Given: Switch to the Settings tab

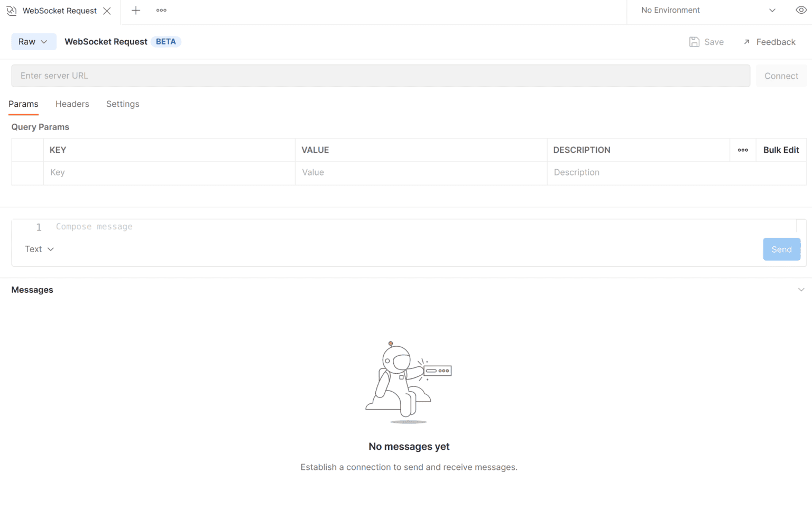Looking at the screenshot, I should click(123, 104).
